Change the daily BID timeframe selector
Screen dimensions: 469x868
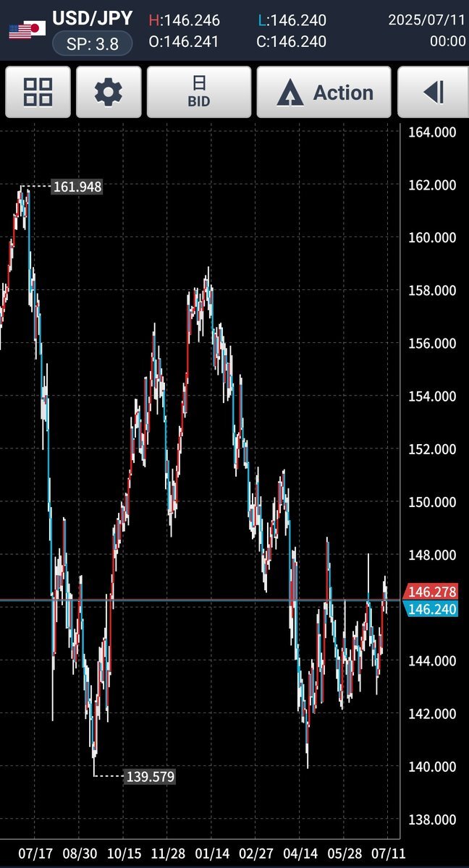199,92
